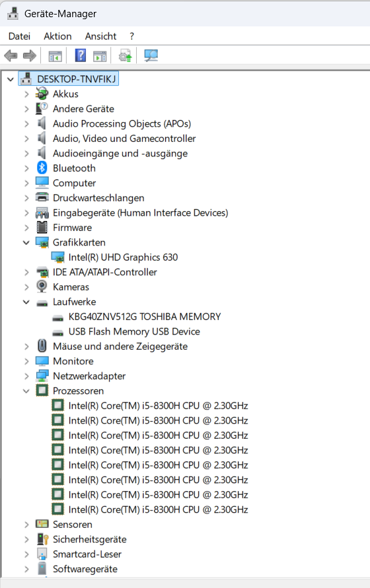This screenshot has height=588, width=370.
Task: Click the IDE ATA/ATAPI-Controller icon
Action: click(42, 272)
